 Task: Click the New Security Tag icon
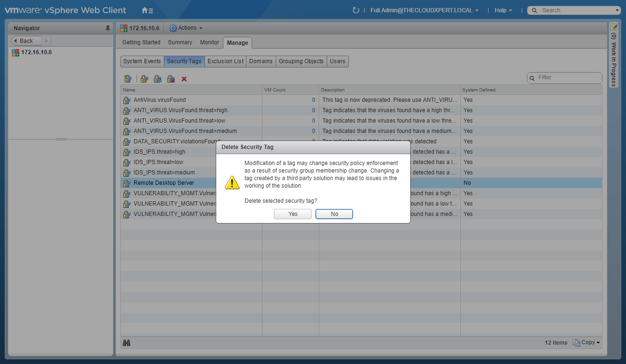127,79
